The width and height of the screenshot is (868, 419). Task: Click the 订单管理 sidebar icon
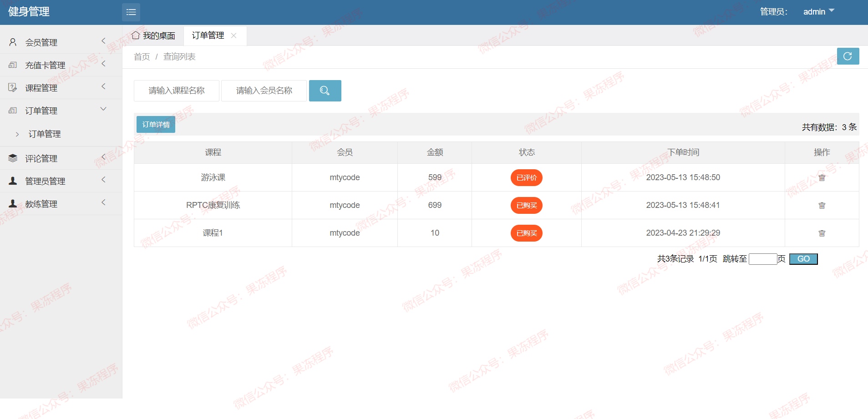(x=13, y=111)
